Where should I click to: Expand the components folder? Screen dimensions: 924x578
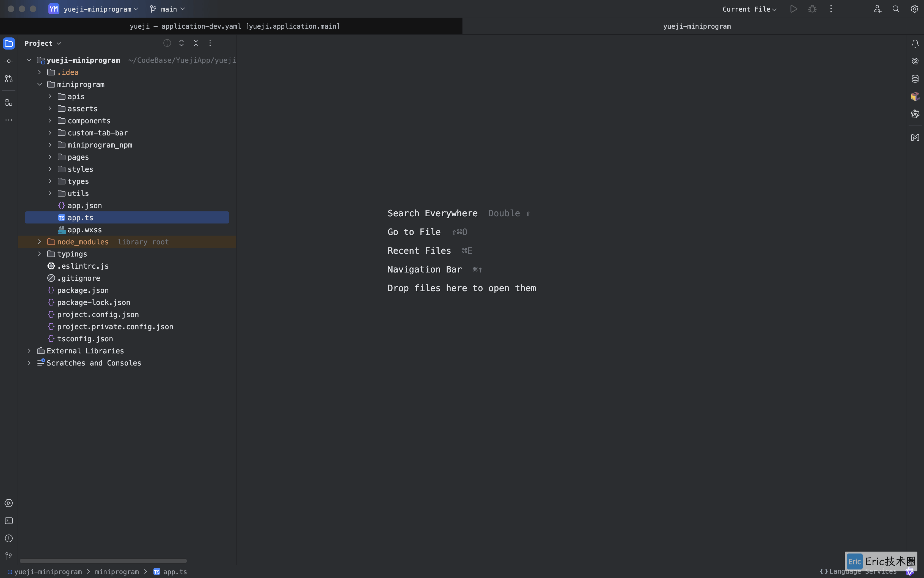click(x=50, y=121)
